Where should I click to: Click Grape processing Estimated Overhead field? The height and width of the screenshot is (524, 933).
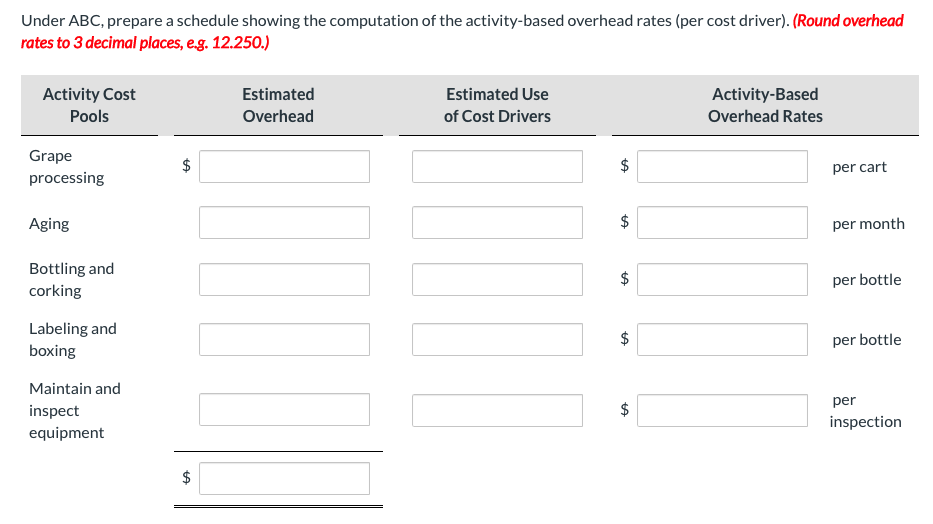point(284,167)
